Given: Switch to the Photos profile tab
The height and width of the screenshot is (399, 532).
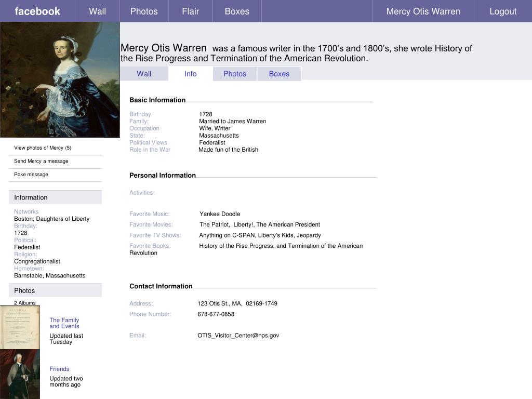Looking at the screenshot, I should (235, 74).
